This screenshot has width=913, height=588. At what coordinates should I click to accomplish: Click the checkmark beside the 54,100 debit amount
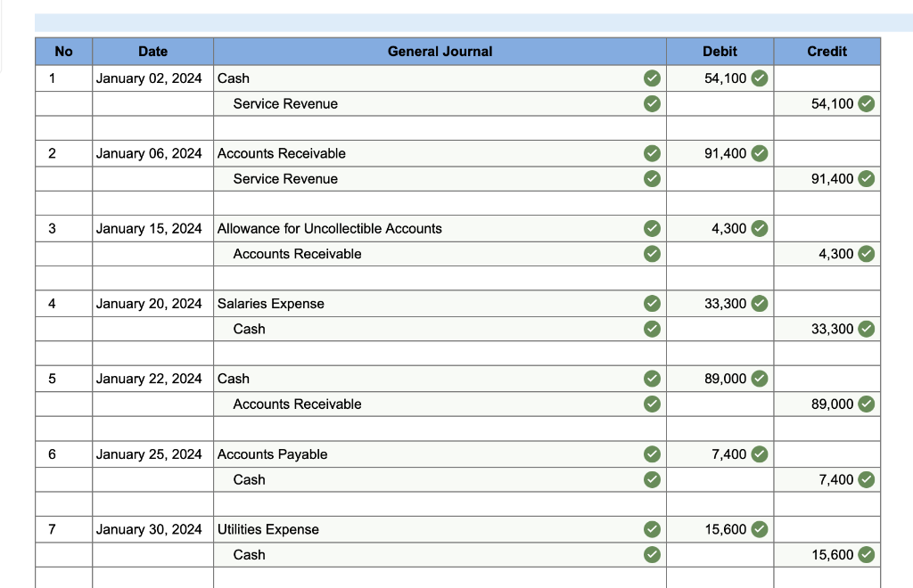[759, 78]
